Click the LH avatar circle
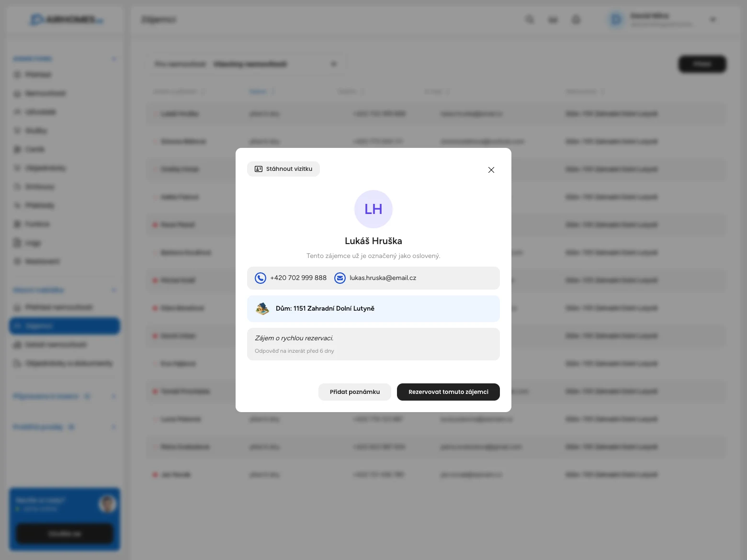The width and height of the screenshot is (747, 560). coord(373,209)
